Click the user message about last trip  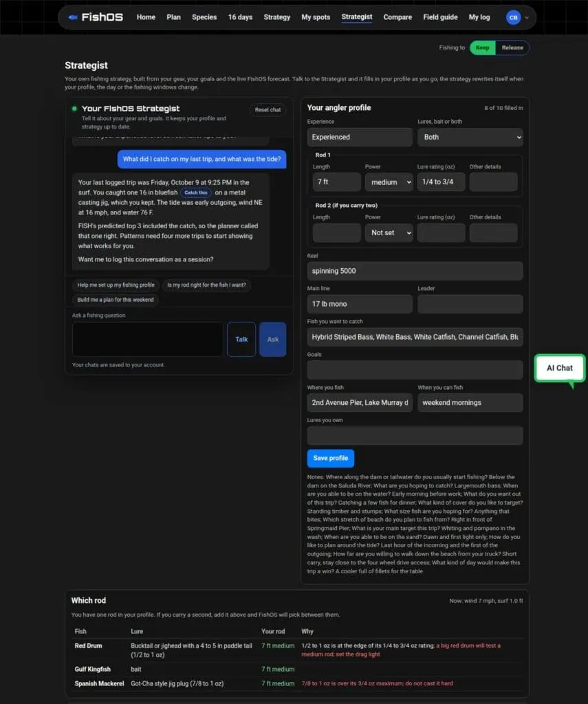(x=202, y=159)
